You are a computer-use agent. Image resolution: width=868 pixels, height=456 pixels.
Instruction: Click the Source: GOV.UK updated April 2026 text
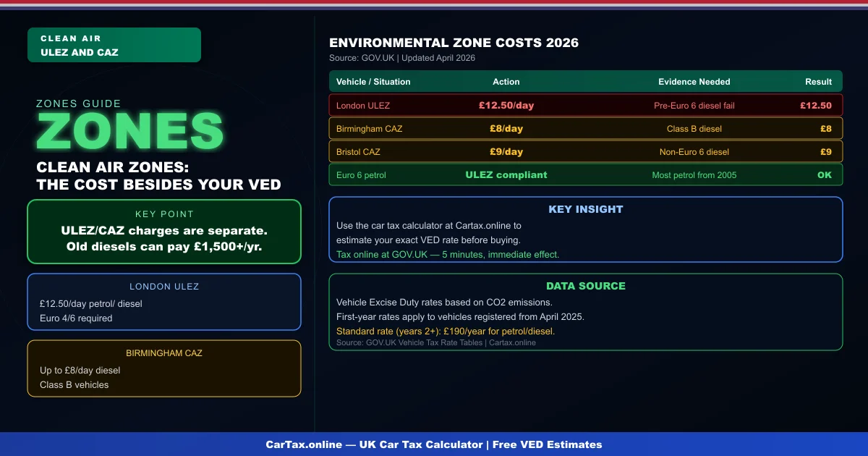pyautogui.click(x=402, y=58)
